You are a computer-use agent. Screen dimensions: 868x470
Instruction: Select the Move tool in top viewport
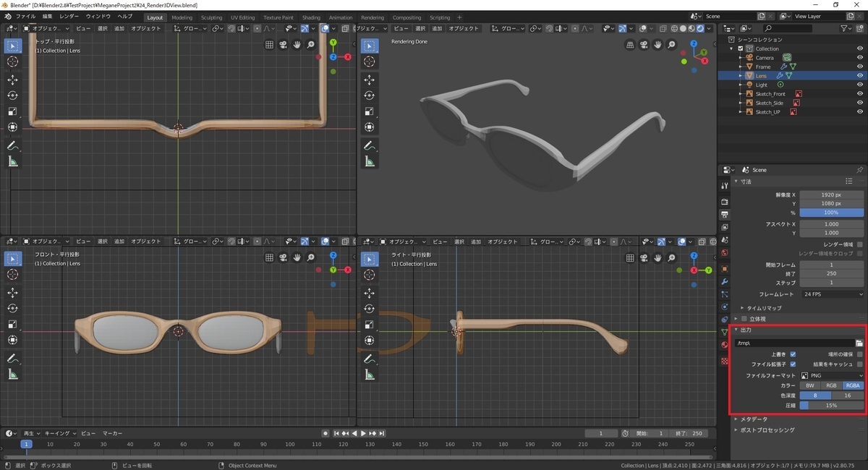[13, 80]
